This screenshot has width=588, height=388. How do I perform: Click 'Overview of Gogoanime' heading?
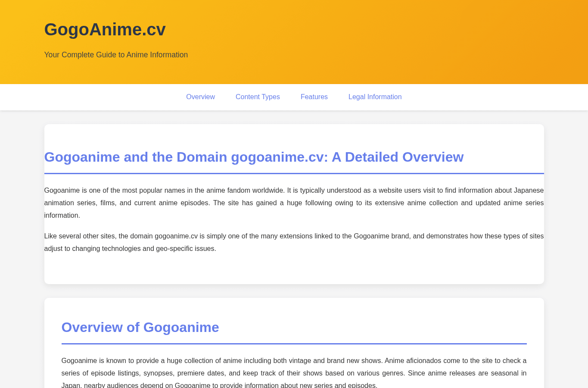(140, 327)
